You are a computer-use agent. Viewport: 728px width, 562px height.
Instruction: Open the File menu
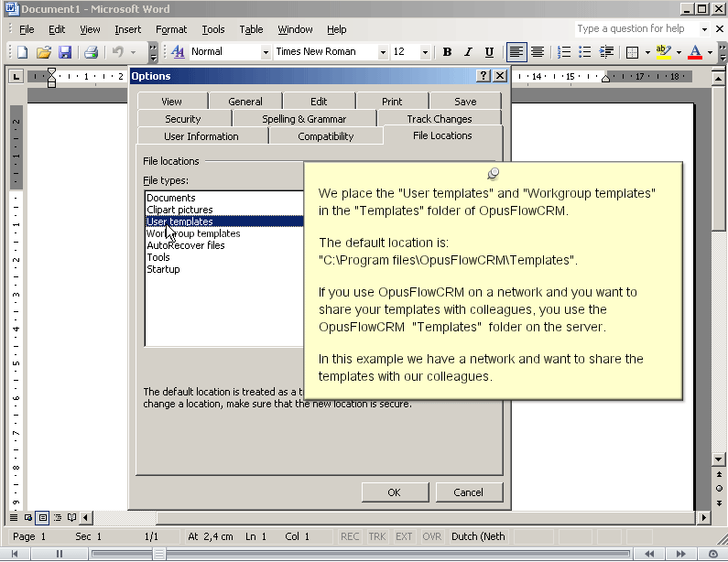pyautogui.click(x=27, y=29)
